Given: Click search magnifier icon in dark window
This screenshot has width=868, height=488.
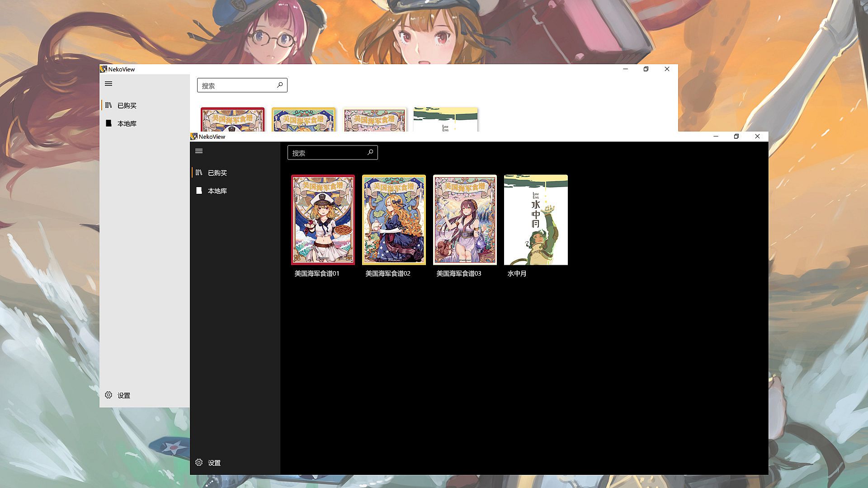Looking at the screenshot, I should [370, 152].
